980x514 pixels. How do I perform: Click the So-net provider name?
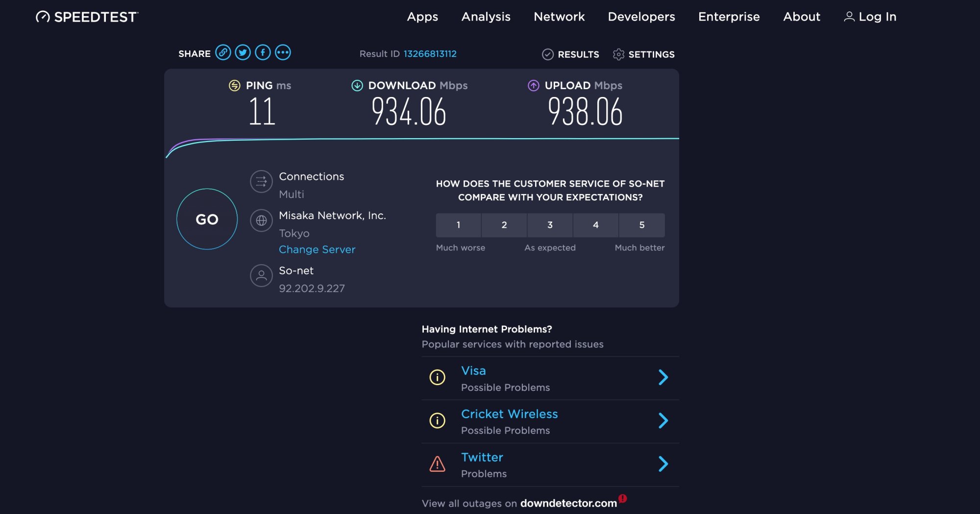296,270
